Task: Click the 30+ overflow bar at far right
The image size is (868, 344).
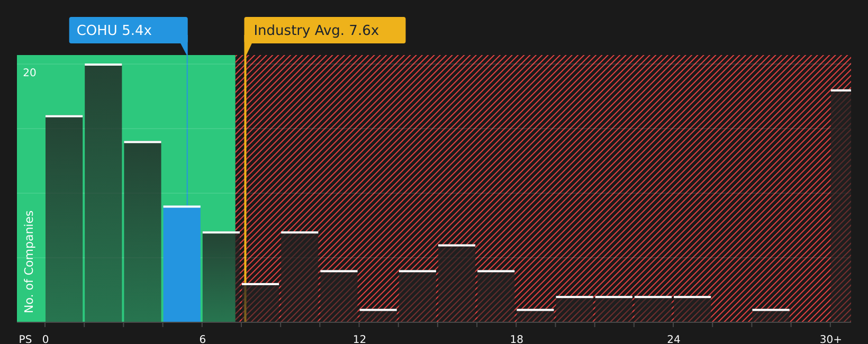Action: [x=841, y=206]
